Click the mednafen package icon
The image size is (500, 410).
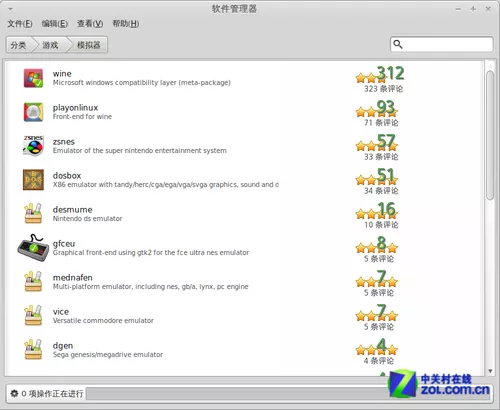pos(33,282)
